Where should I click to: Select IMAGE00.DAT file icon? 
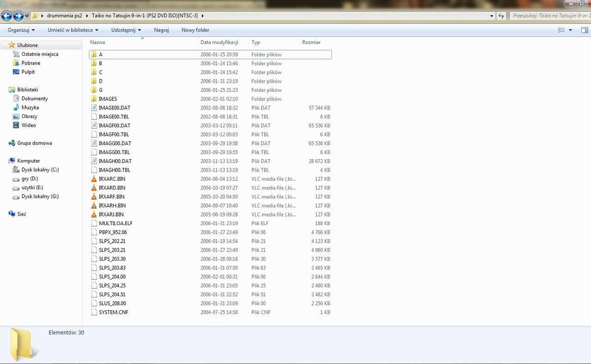(94, 107)
